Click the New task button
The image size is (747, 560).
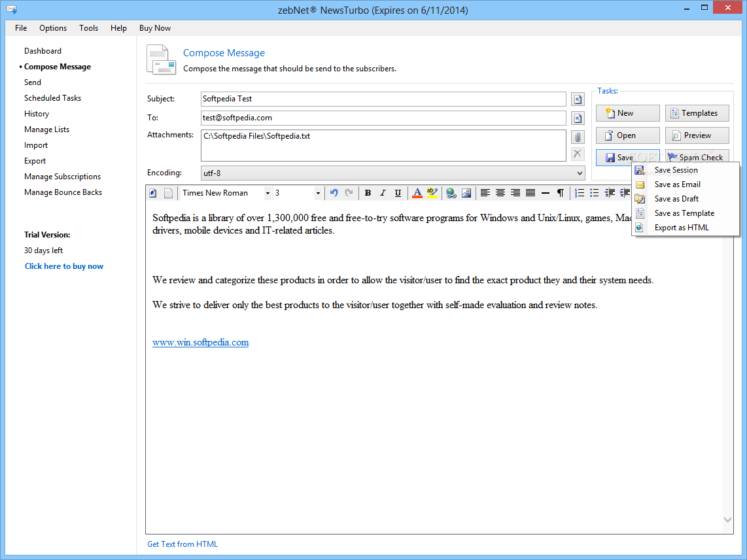(x=628, y=113)
